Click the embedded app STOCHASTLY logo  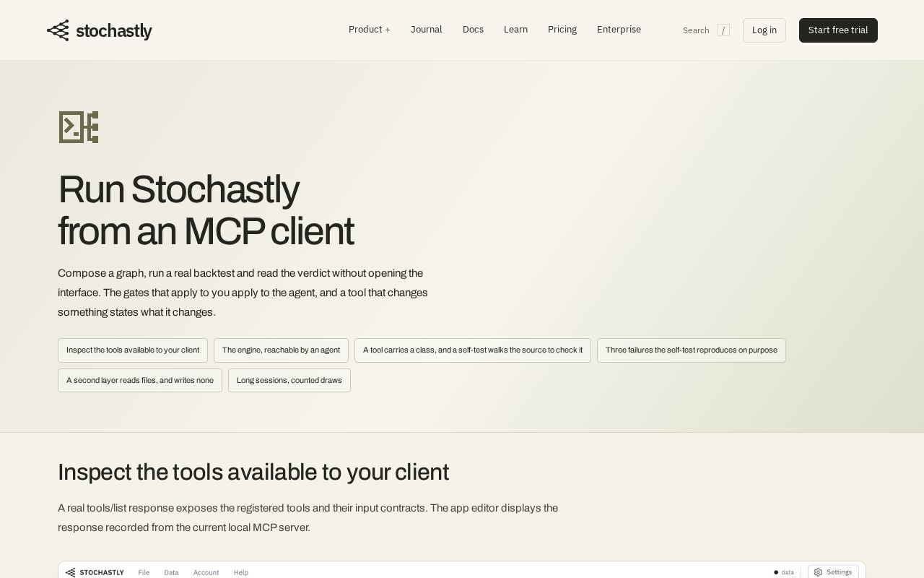95,572
